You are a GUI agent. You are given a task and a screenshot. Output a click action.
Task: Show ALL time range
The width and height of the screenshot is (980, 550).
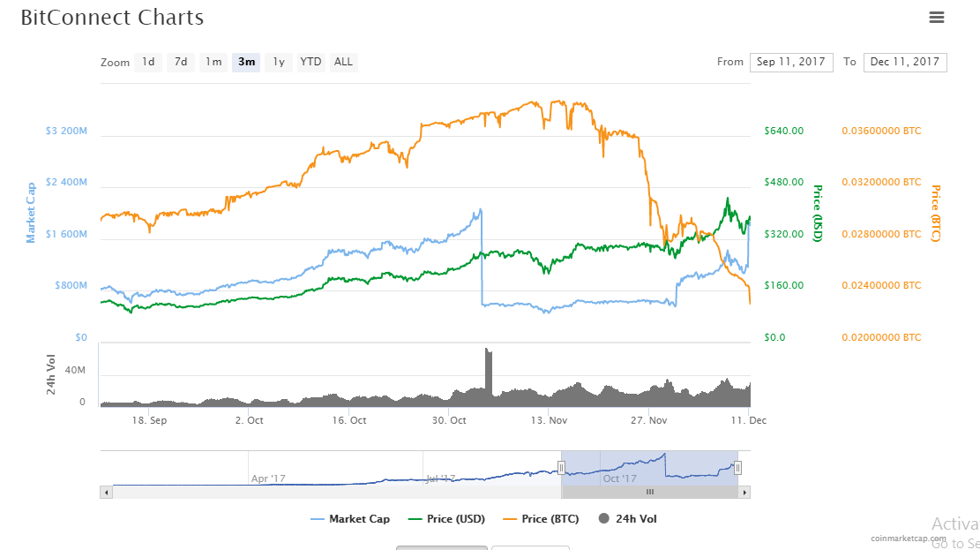[343, 62]
